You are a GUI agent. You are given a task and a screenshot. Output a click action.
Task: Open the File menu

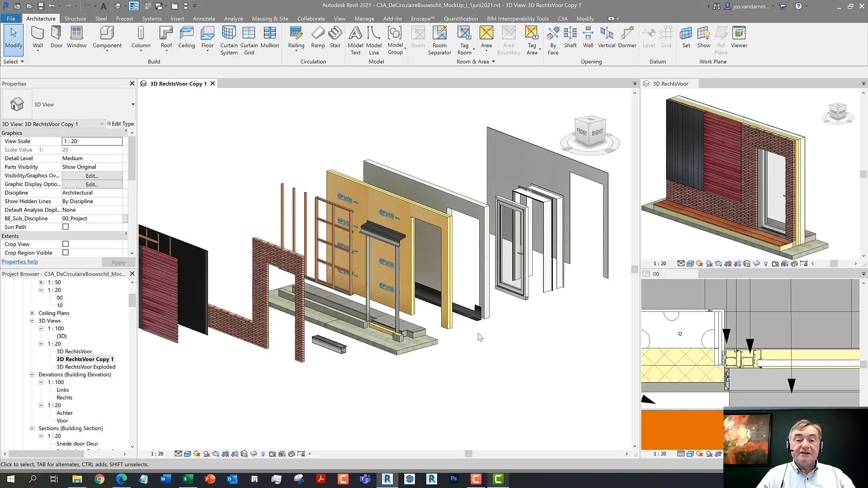pos(11,19)
